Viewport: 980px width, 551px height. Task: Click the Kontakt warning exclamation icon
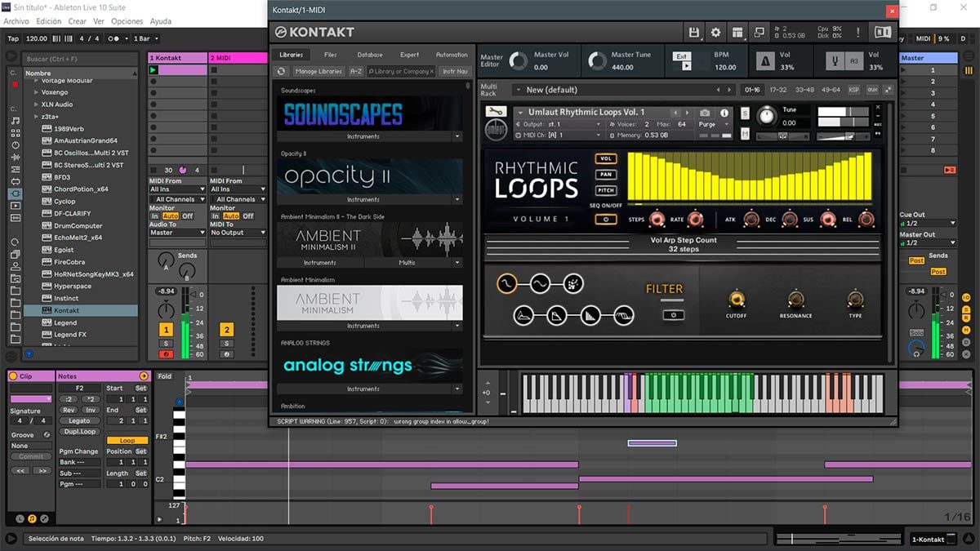click(x=858, y=32)
